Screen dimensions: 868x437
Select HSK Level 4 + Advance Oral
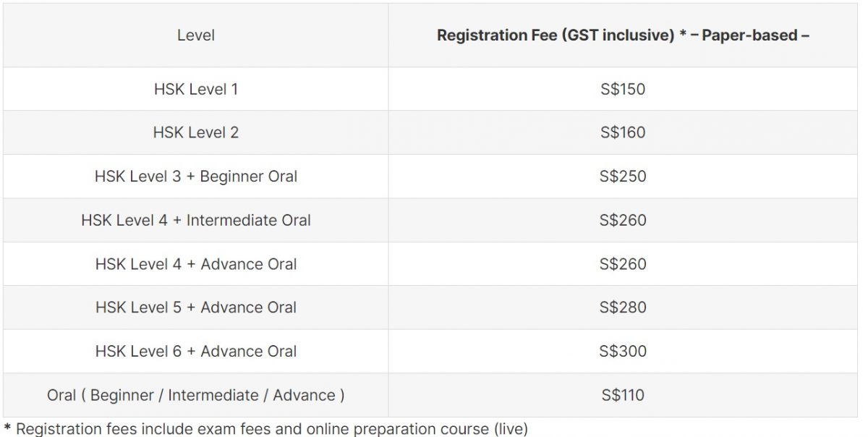pos(196,264)
